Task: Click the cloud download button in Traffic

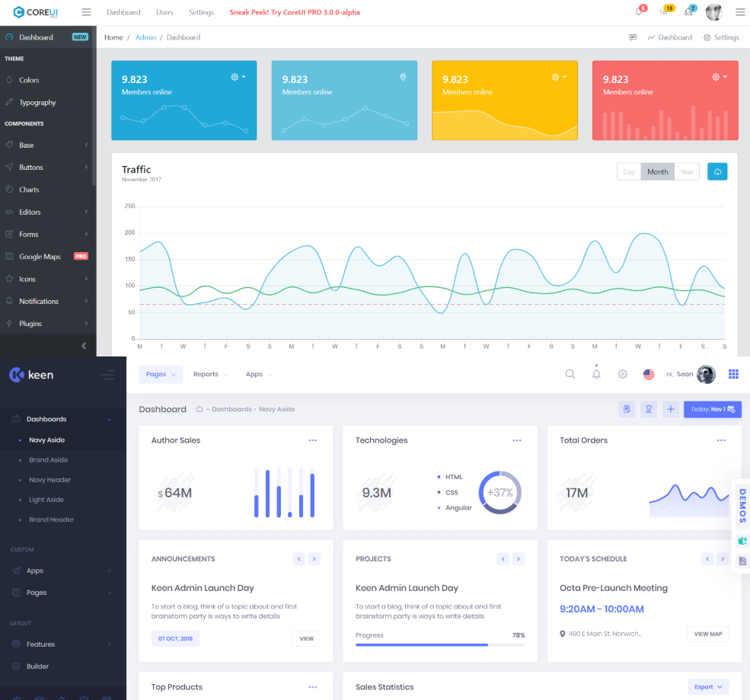Action: [x=717, y=172]
